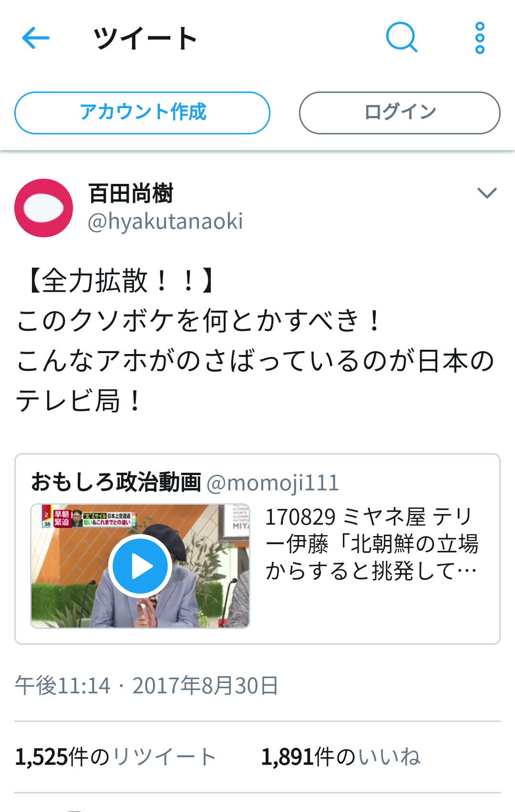515x812 pixels.
Task: Click the アカウント作成 button
Action: click(142, 113)
